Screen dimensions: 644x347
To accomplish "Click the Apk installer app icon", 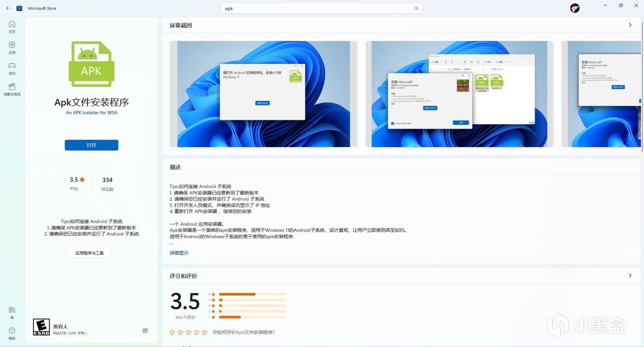I will pos(91,64).
